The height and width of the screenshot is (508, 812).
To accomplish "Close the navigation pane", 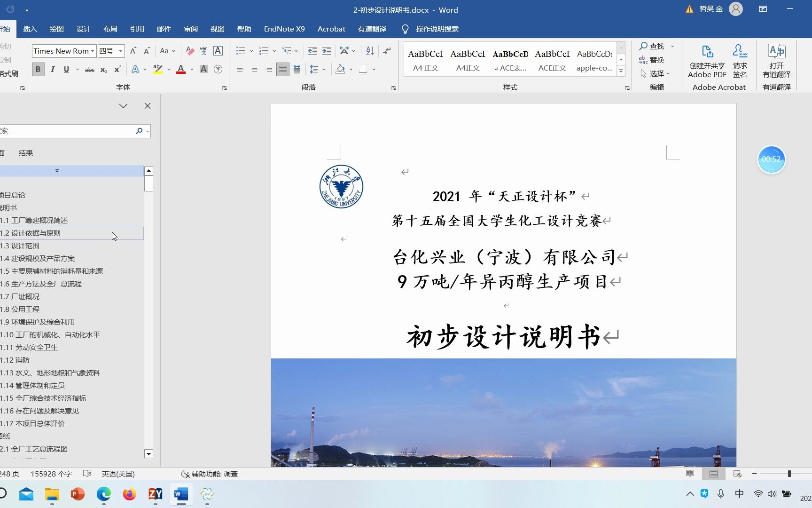I will pyautogui.click(x=148, y=106).
